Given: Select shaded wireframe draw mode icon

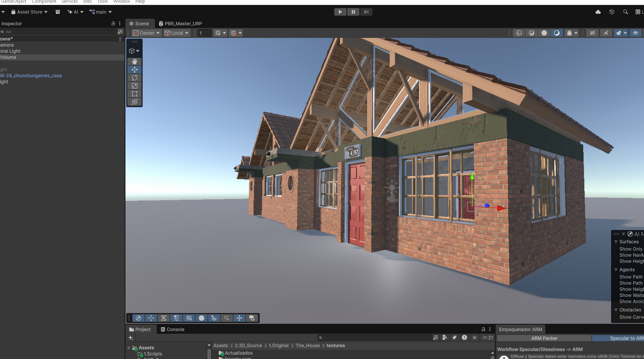Looking at the screenshot, I should coord(532,33).
